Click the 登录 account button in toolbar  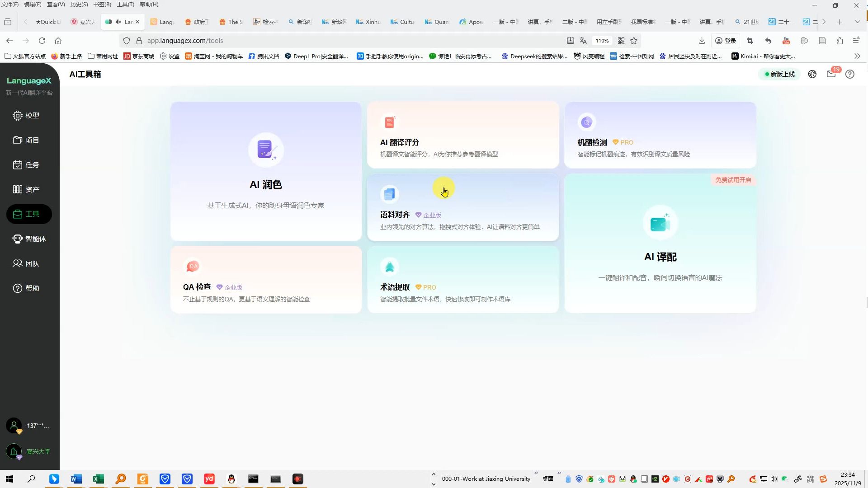click(x=726, y=41)
